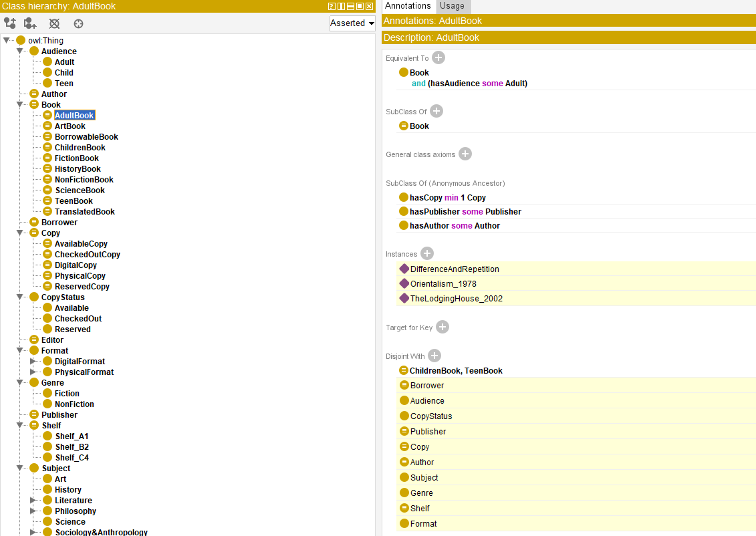Screen dimensions: 756x536
Task: Switch to the Usage tab
Action: 452,6
